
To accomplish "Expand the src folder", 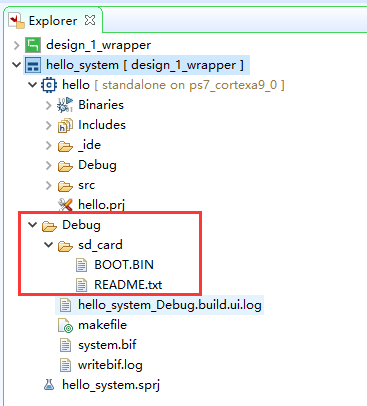I will pos(49,185).
